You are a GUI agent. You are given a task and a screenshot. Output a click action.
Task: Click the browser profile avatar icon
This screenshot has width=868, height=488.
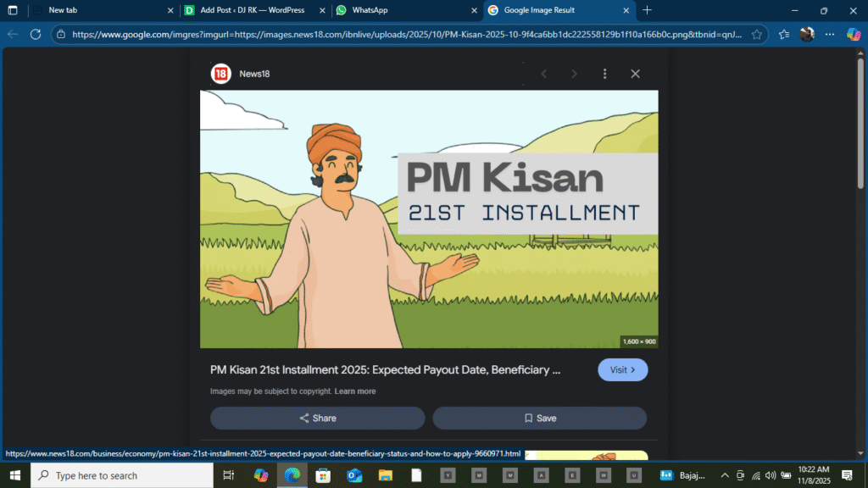click(x=805, y=35)
